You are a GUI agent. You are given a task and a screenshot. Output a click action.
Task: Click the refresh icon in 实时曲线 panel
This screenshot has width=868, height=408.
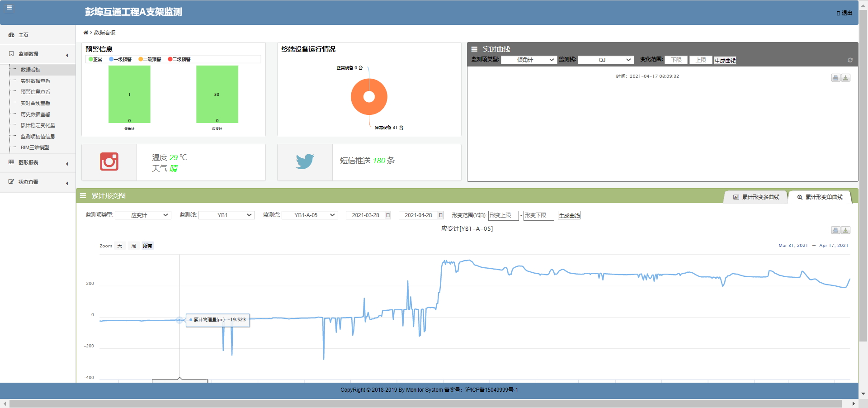(x=850, y=60)
